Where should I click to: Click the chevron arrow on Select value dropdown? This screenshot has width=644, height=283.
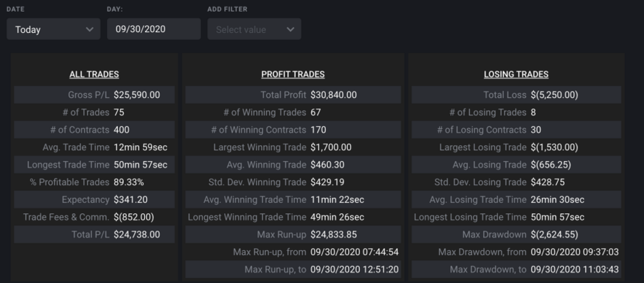pos(290,30)
